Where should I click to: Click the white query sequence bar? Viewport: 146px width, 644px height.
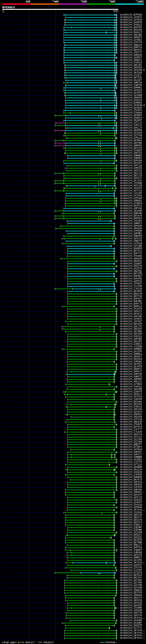click(60, 10)
